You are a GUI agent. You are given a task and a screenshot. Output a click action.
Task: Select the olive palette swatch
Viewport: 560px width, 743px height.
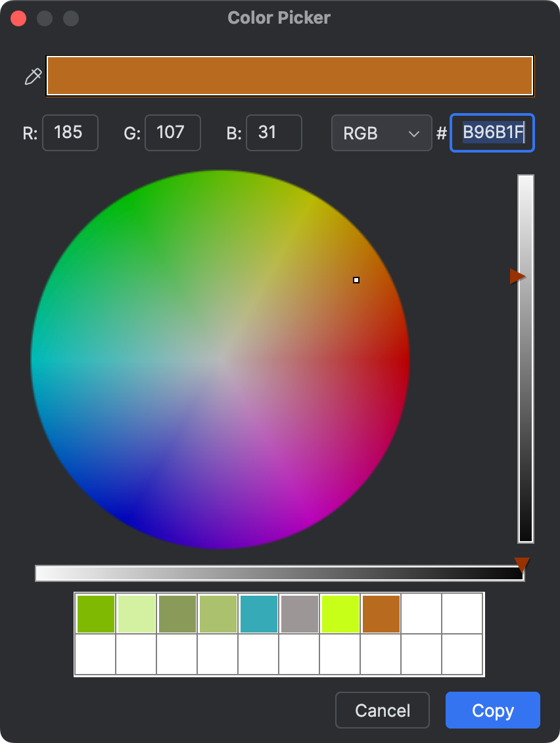pyautogui.click(x=176, y=613)
